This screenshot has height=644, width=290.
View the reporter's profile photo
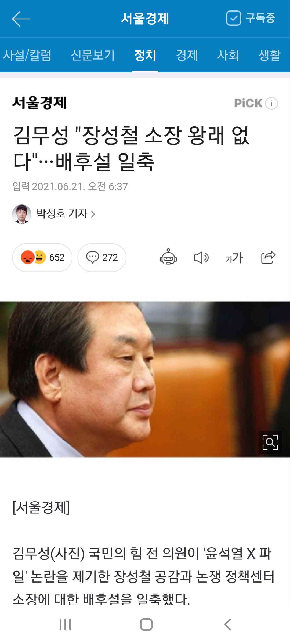22,214
